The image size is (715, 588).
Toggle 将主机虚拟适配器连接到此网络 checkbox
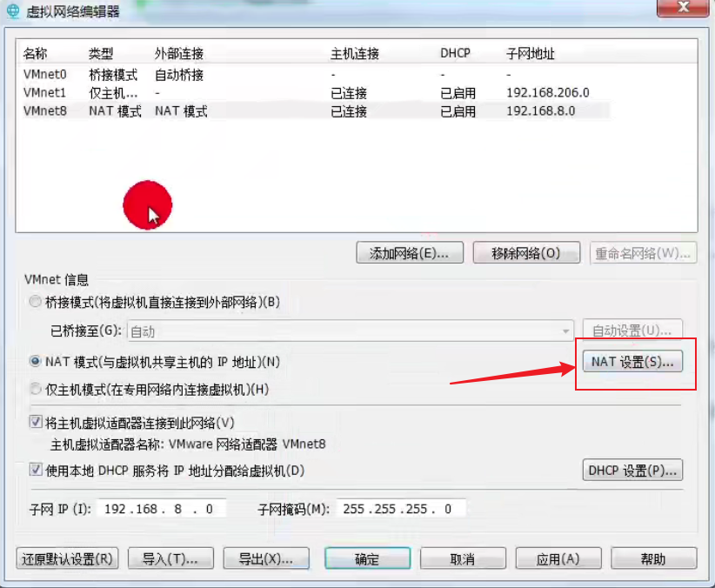36,422
